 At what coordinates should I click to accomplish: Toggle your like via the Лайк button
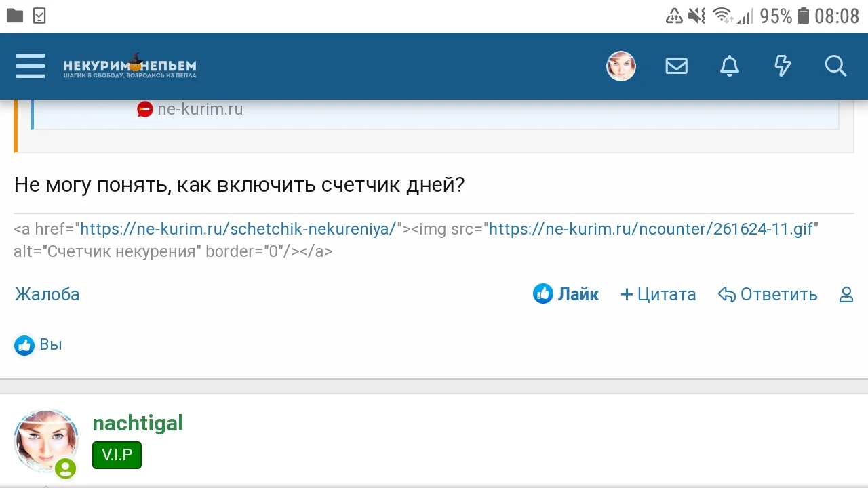tap(577, 293)
